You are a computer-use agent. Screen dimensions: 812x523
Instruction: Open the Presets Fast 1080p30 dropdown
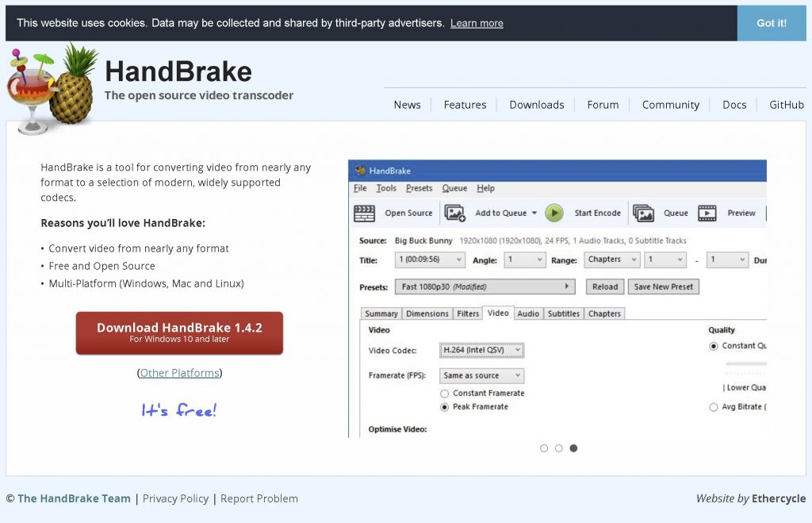click(485, 286)
